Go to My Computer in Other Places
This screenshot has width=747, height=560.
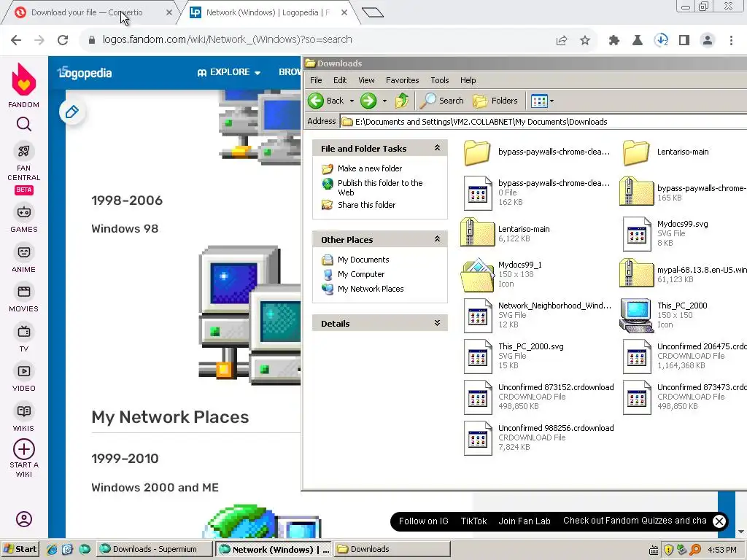pos(360,275)
